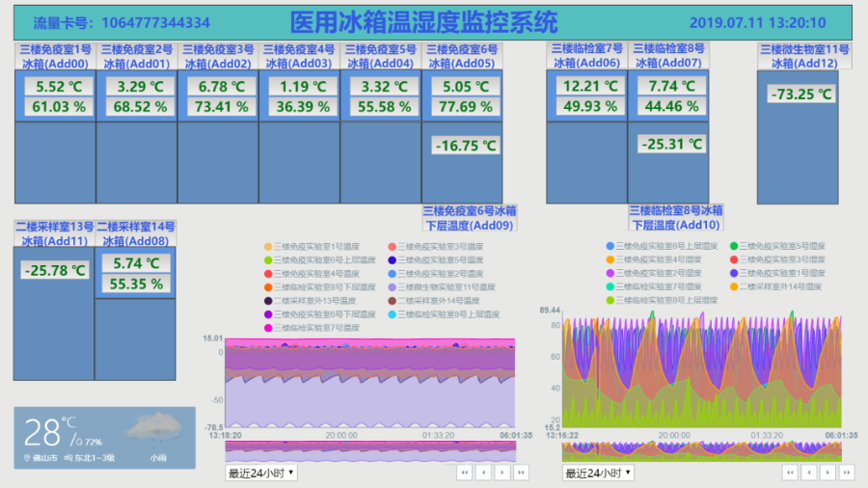Select 三楼临检室8号冰箱下层温度(Add10) label
868x488 pixels.
[676, 217]
